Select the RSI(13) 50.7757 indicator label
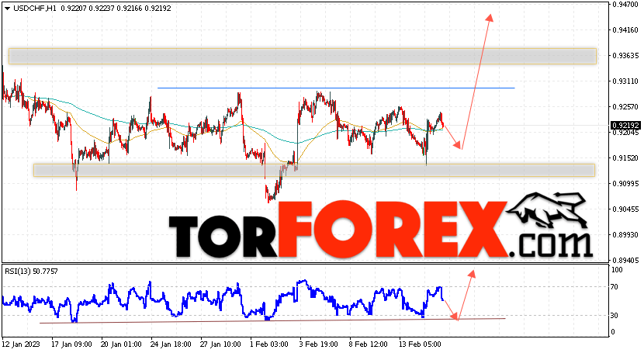 point(31,272)
